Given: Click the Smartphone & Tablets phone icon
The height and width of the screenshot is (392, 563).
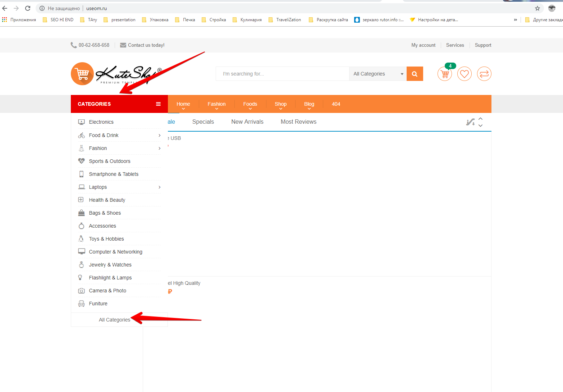Looking at the screenshot, I should [x=81, y=174].
